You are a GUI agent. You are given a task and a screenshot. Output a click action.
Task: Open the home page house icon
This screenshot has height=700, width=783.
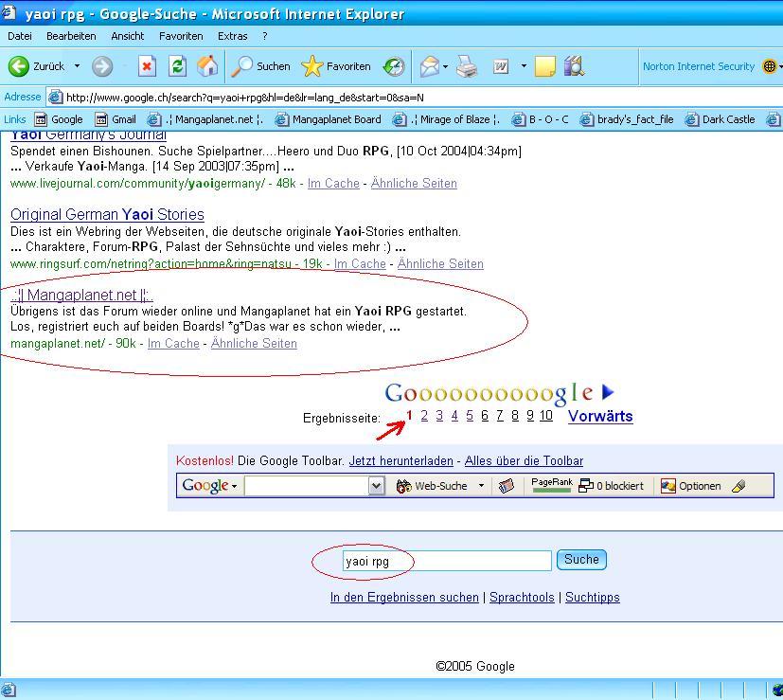[x=207, y=66]
